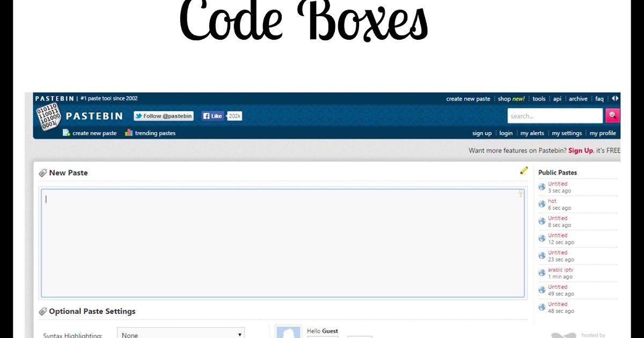
Task: Click the globe icon next to 'hot' paste
Action: [x=542, y=204]
